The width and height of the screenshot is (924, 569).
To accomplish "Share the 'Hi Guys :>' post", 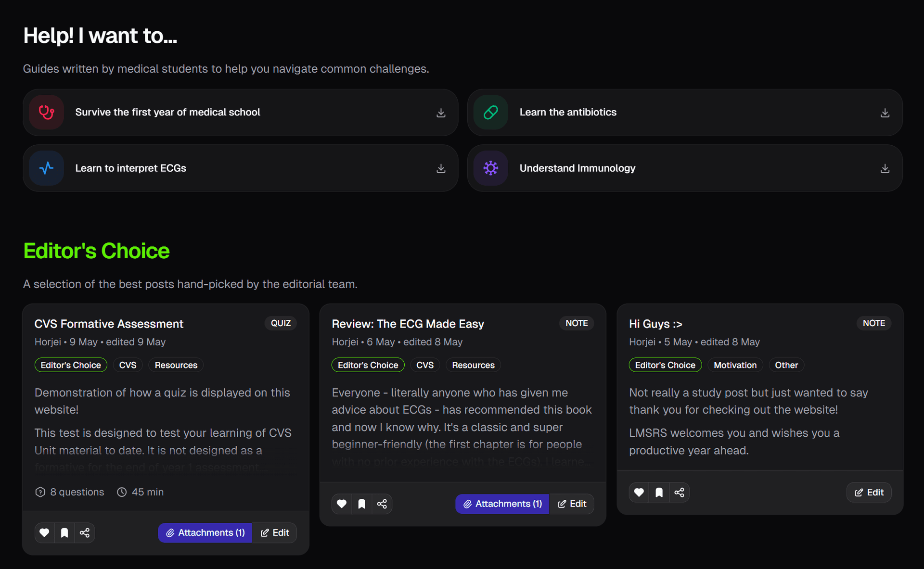I will [679, 492].
